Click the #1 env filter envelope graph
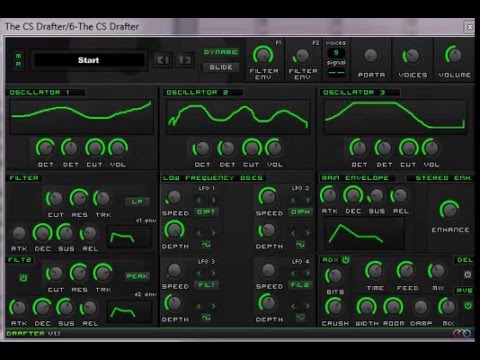The width and height of the screenshot is (480, 360). tap(129, 237)
